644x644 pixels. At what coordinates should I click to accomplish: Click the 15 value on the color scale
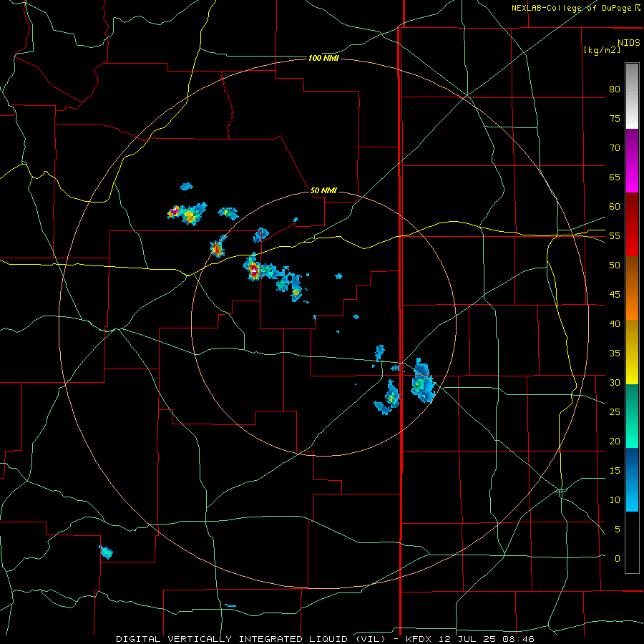click(x=615, y=470)
